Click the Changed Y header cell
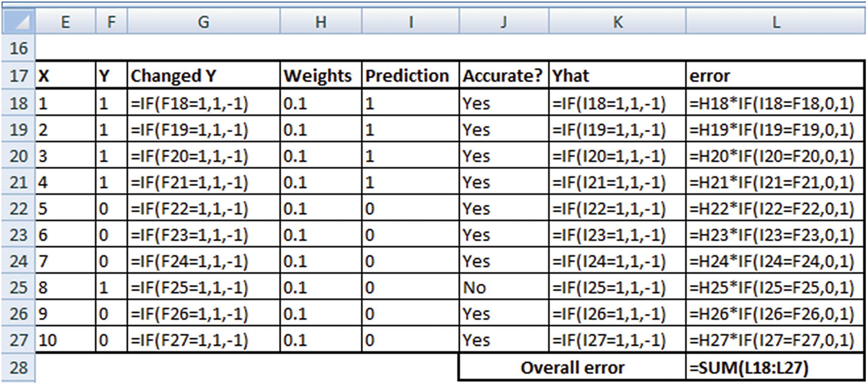 coord(203,76)
